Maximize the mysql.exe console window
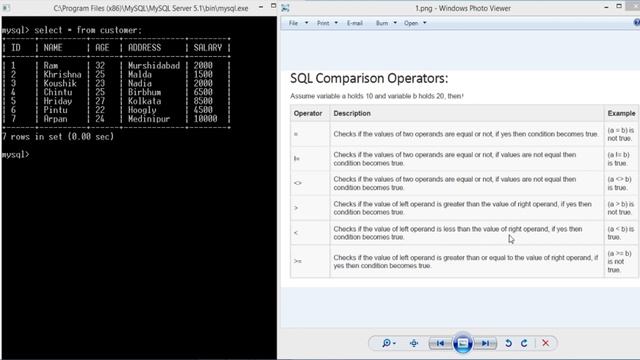Image resolution: width=640 pixels, height=360 pixels. pos(273,6)
